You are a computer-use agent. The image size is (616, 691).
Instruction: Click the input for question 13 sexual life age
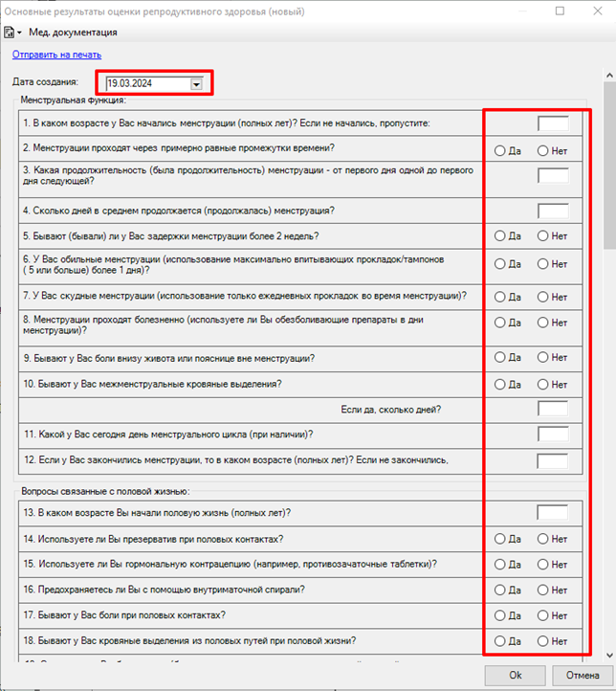pos(552,513)
